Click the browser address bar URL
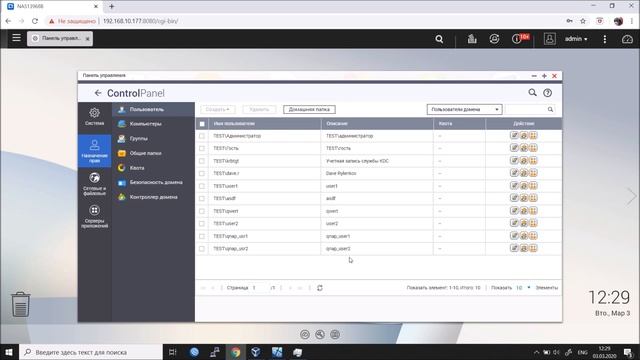640x360 pixels. point(140,21)
